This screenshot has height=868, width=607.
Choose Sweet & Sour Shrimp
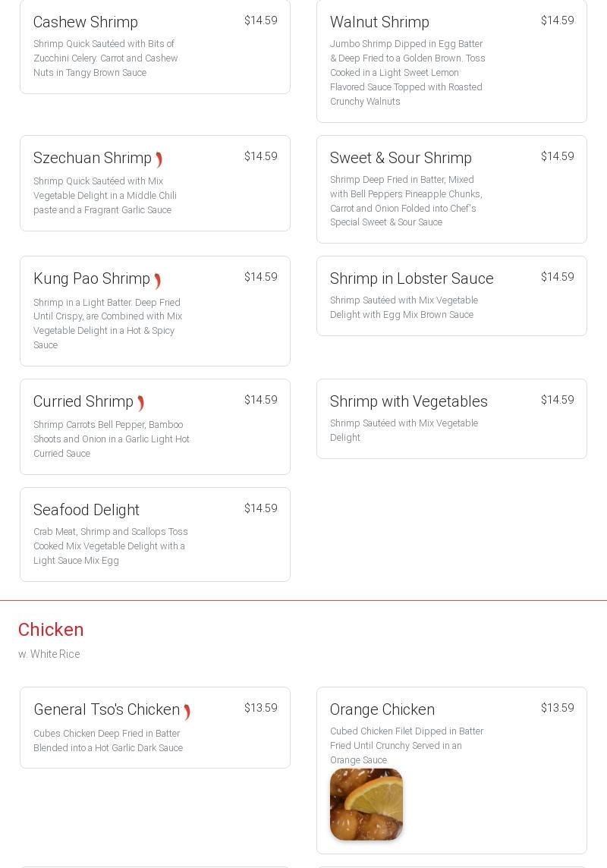451,189
